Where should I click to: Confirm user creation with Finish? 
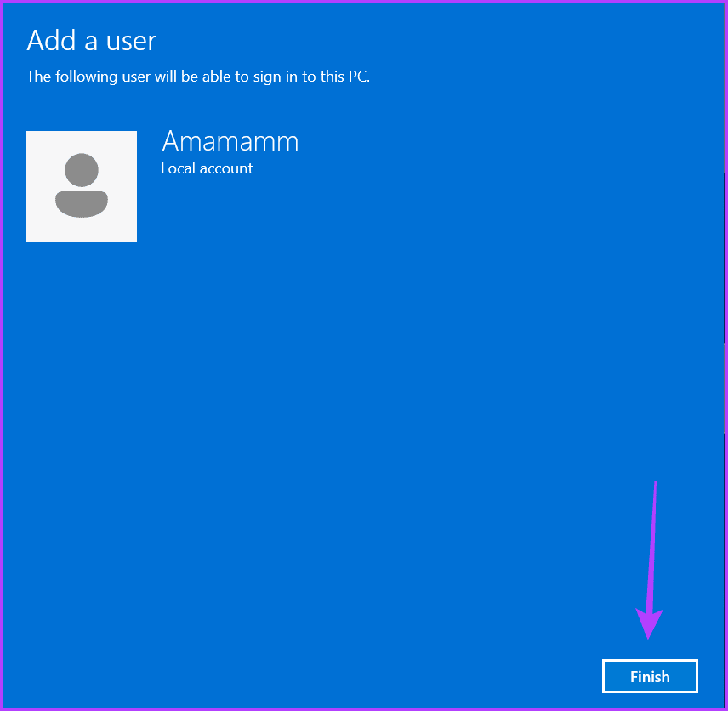click(x=650, y=676)
